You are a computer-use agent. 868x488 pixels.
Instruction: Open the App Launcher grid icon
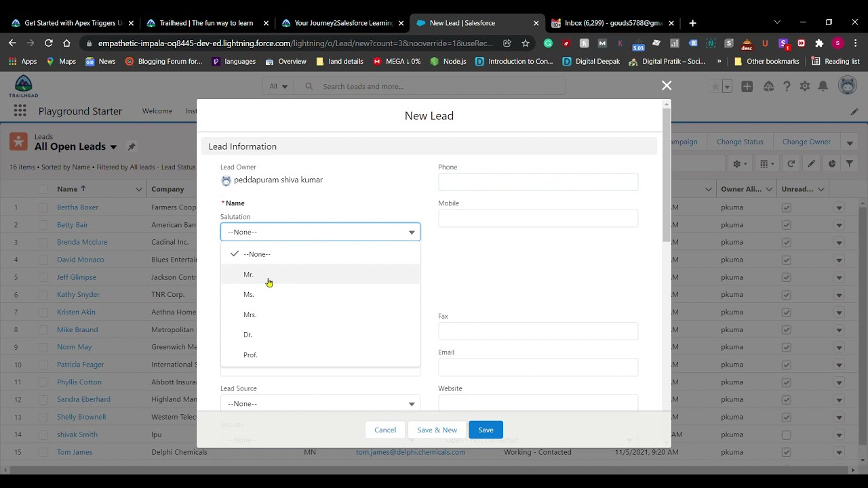point(20,110)
